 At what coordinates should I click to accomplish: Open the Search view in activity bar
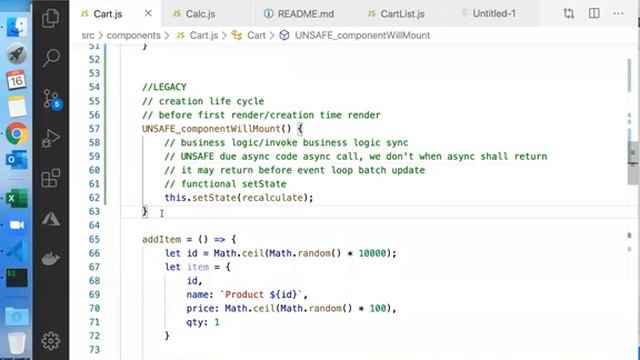[x=51, y=58]
